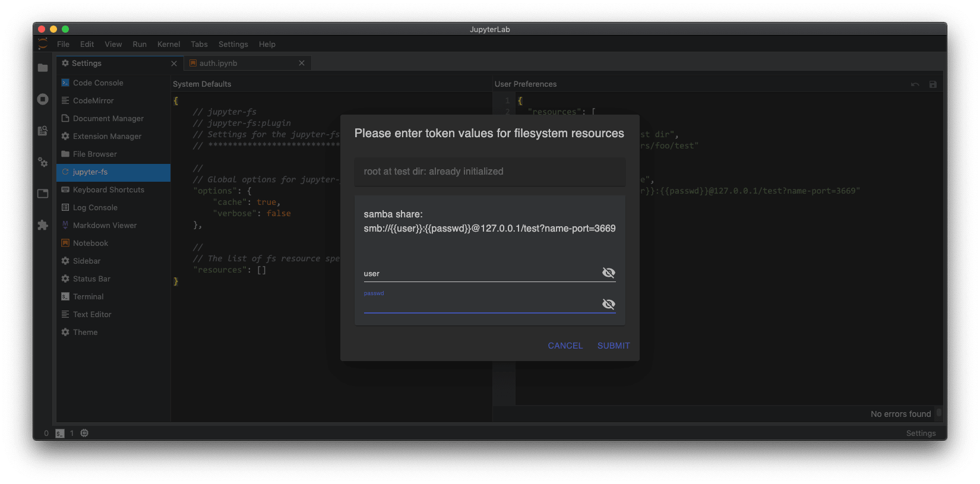Open the File menu

(63, 44)
